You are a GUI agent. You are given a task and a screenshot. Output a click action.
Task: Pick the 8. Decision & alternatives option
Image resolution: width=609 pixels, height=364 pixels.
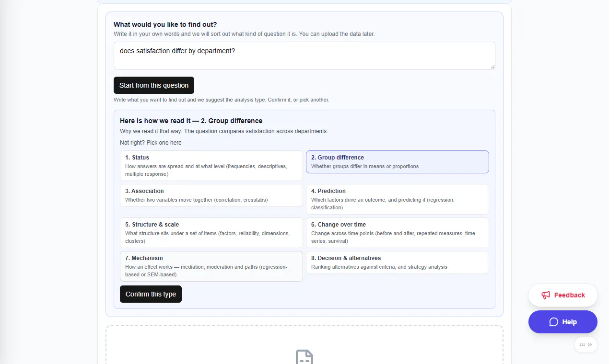pyautogui.click(x=398, y=262)
